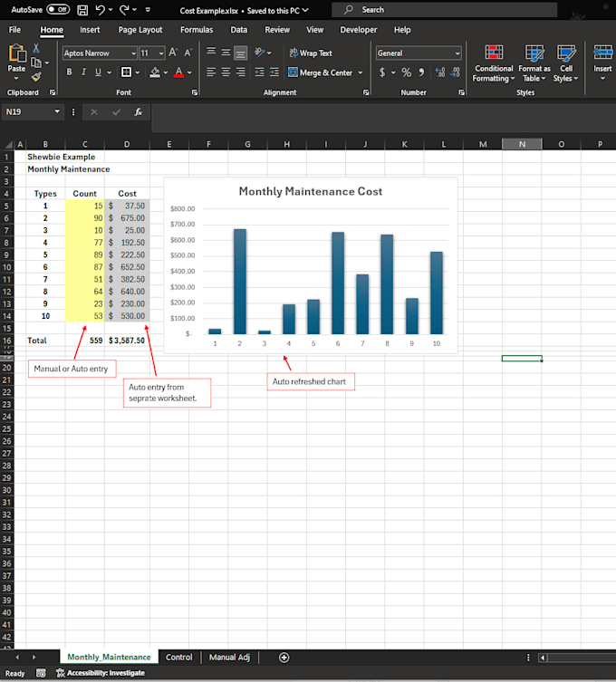Open the font name dropdown Aptos Narrow
The image size is (616, 682).
pyautogui.click(x=133, y=53)
